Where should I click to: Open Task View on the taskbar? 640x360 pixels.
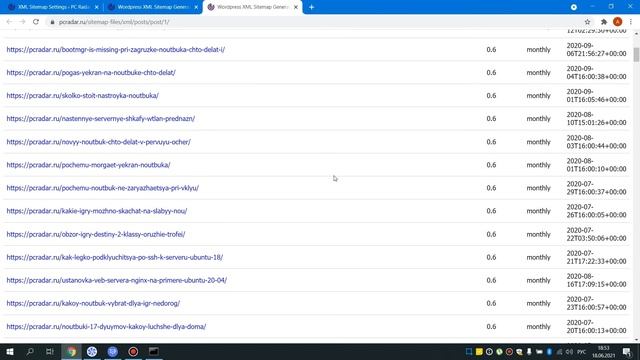(50, 351)
